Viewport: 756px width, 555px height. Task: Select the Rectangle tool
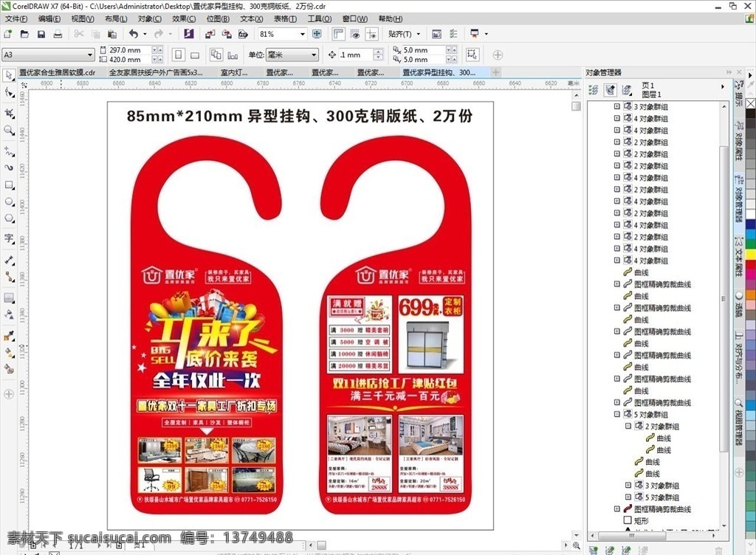(9, 185)
